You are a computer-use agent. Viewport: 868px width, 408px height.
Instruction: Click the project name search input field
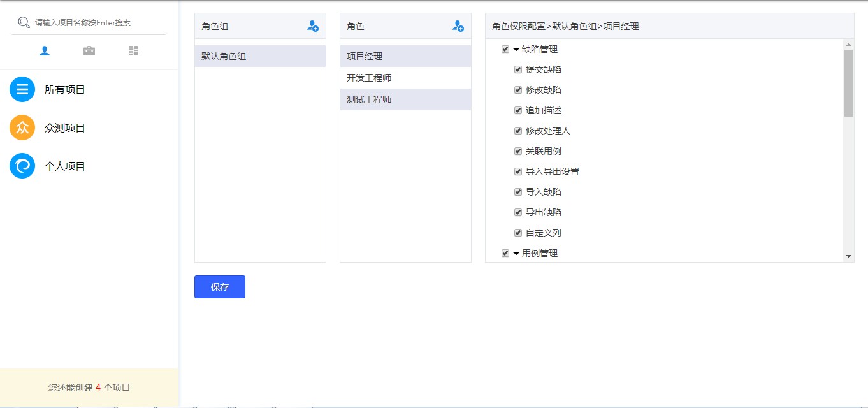[x=96, y=22]
